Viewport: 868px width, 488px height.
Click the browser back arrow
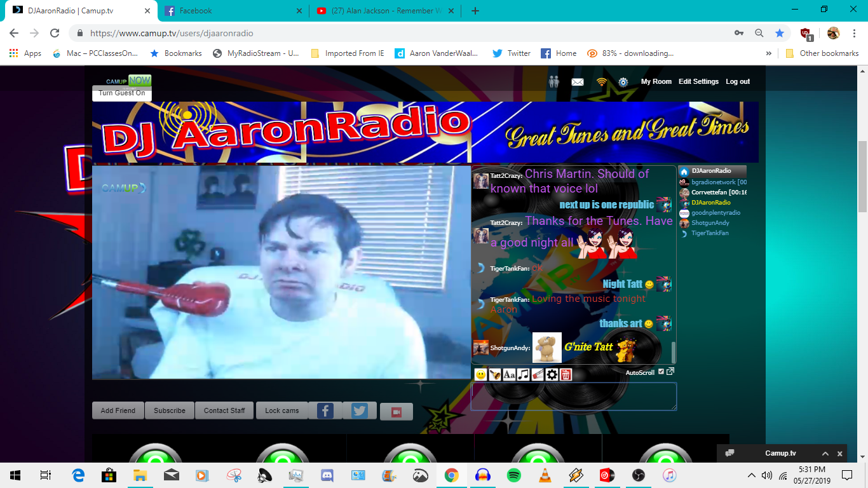coord(14,33)
